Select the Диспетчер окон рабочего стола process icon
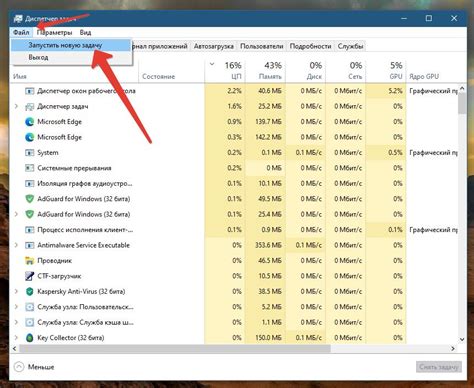The image size is (474, 388). coord(30,91)
